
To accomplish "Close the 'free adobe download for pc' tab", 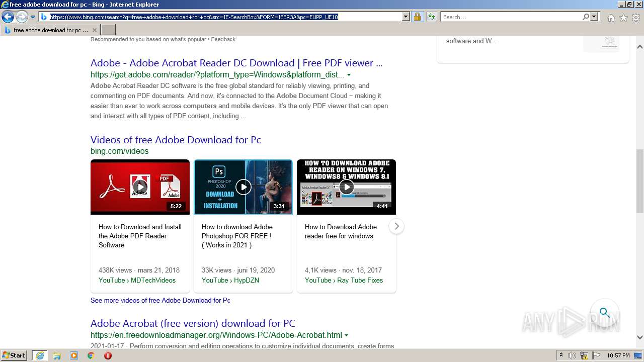I will tap(94, 30).
